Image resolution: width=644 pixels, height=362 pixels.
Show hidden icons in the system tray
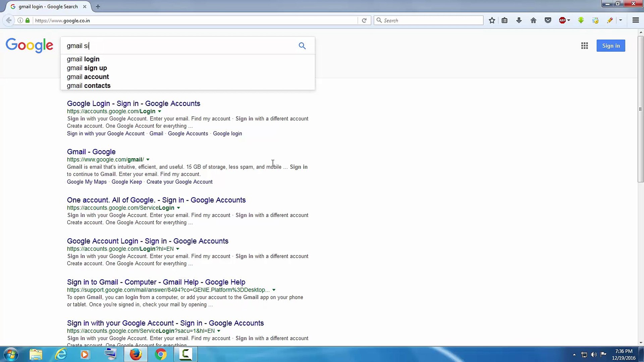(574, 354)
